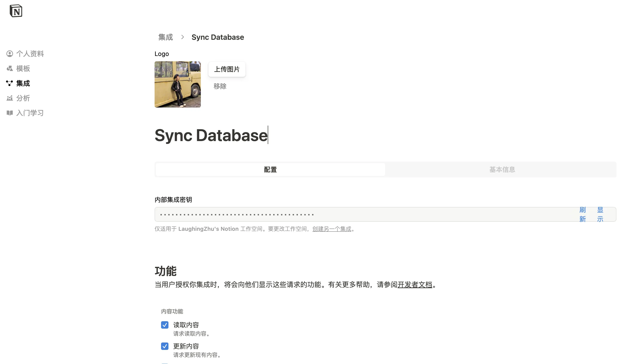Click the 入门学习 book icon
This screenshot has height=364, width=622.
click(x=10, y=113)
